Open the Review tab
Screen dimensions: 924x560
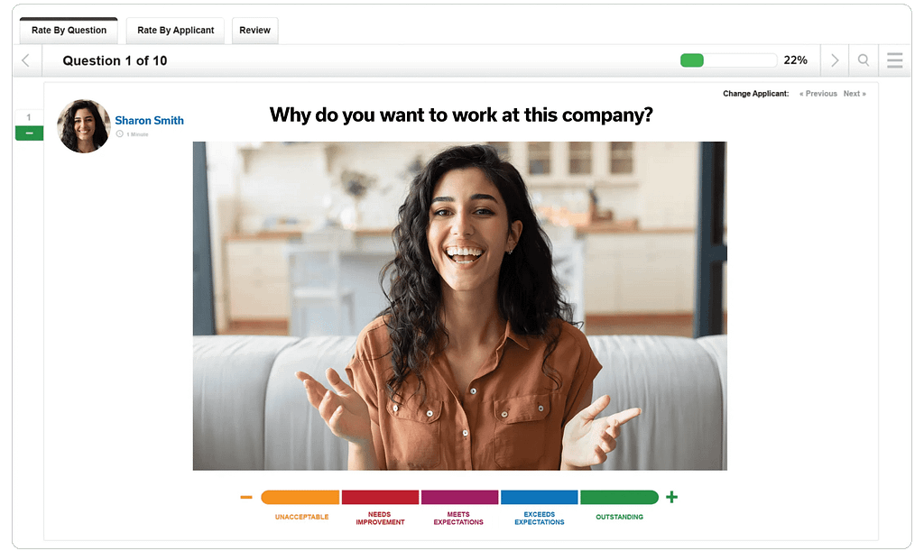click(x=254, y=30)
